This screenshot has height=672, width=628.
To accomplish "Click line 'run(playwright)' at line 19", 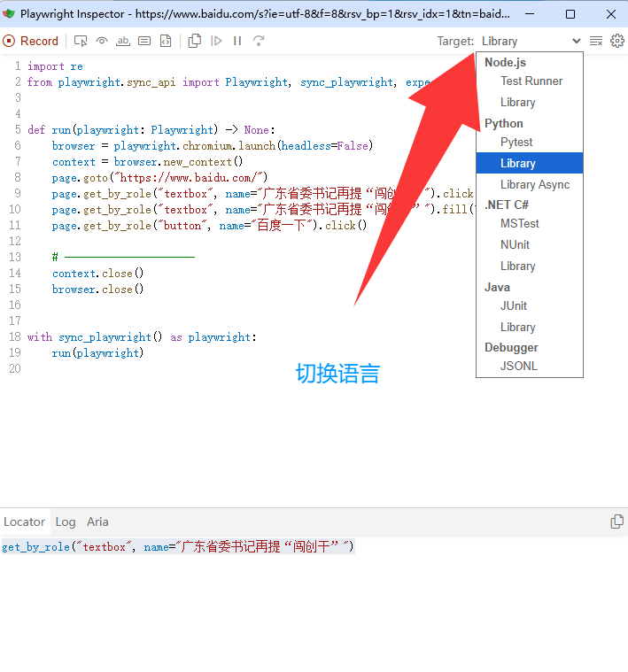I will (x=97, y=352).
